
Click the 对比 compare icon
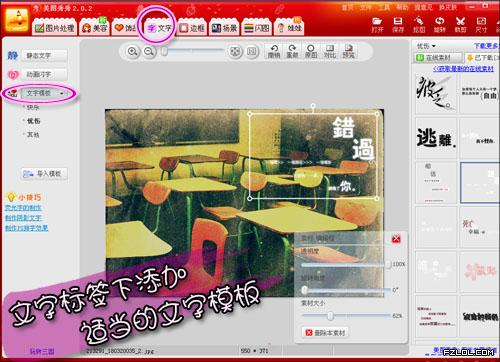pyautogui.click(x=330, y=51)
